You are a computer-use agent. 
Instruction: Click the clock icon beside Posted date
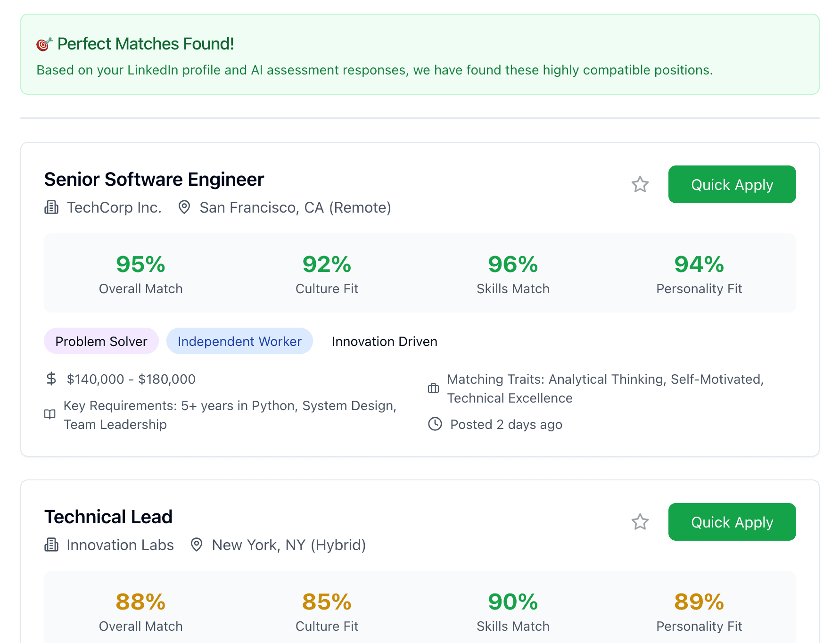435,424
